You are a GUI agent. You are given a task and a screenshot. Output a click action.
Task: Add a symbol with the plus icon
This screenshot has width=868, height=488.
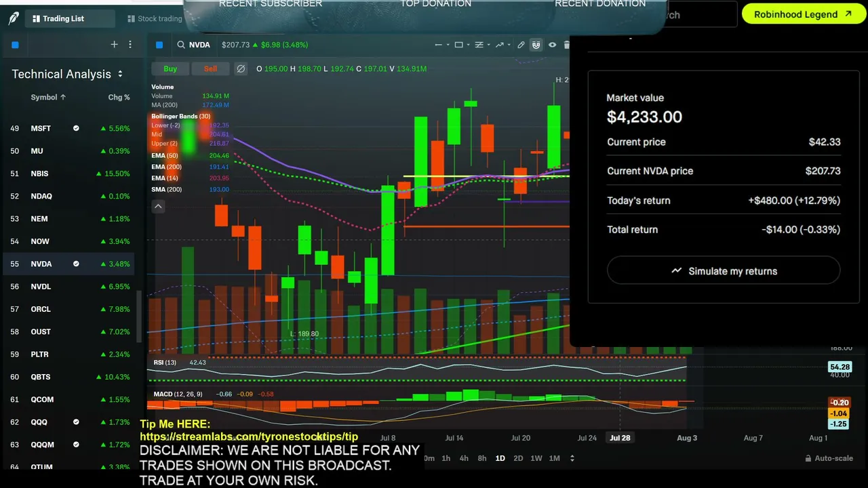click(x=114, y=45)
